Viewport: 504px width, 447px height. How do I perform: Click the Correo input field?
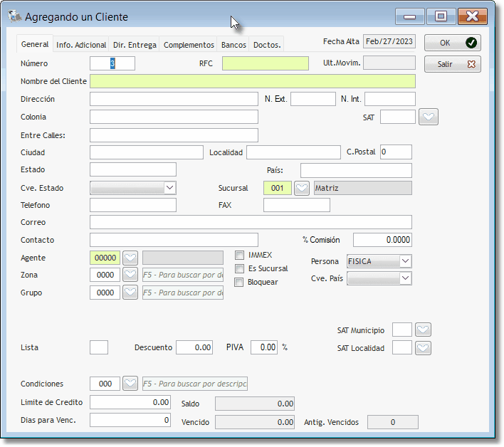coord(251,222)
